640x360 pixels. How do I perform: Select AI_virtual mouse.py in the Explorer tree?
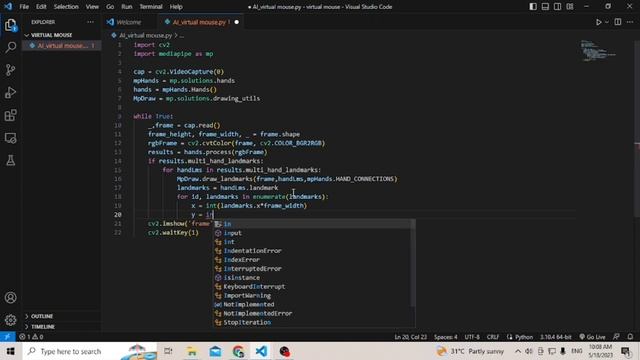point(61,46)
